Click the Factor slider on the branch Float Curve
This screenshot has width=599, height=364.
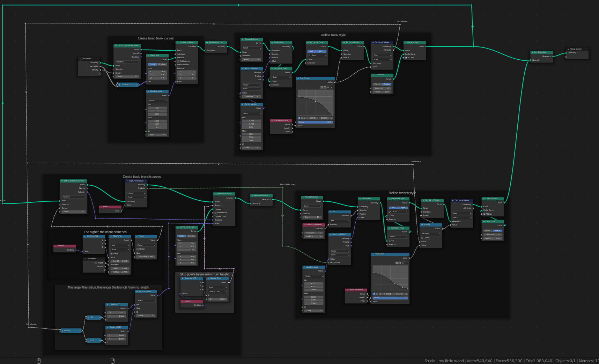(x=390, y=298)
